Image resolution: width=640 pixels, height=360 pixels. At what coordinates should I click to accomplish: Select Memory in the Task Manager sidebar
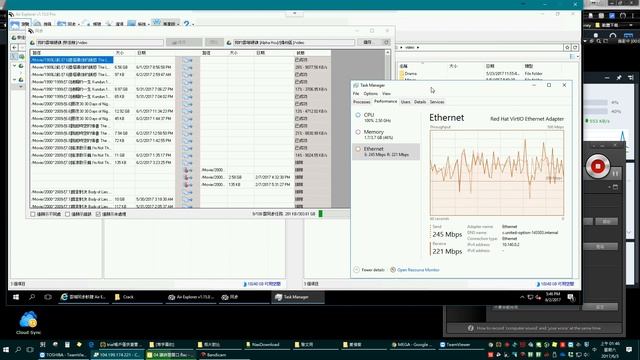click(386, 134)
